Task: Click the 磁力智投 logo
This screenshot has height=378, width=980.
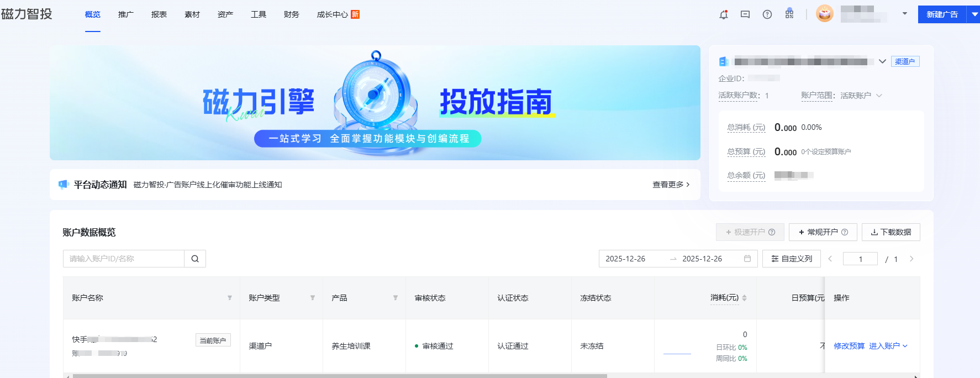Action: [x=27, y=14]
